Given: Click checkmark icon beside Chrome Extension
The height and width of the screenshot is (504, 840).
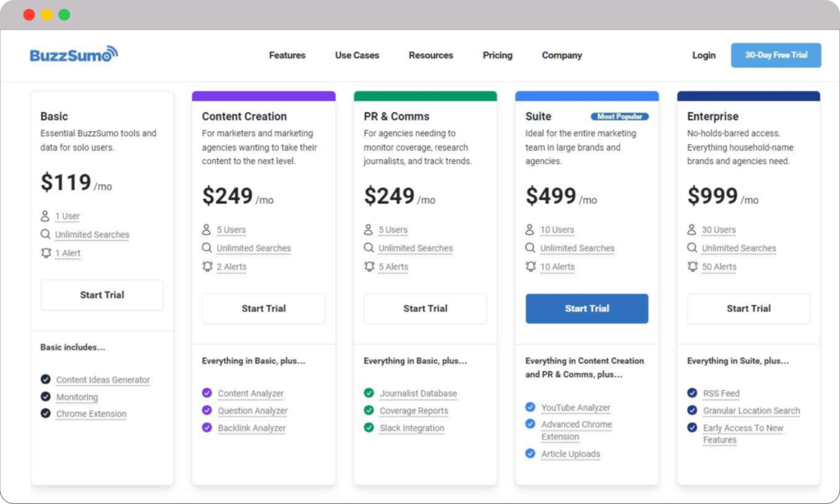Looking at the screenshot, I should 46,414.
